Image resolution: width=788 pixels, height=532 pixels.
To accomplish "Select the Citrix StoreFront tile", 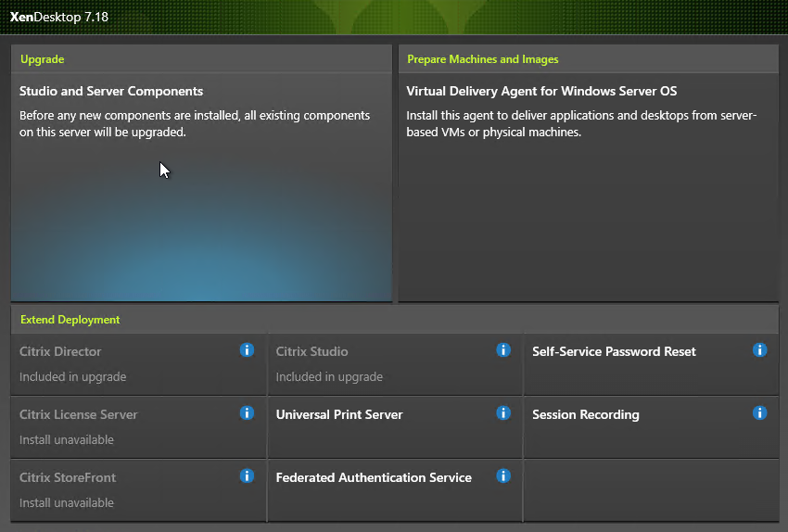I will pos(139,490).
